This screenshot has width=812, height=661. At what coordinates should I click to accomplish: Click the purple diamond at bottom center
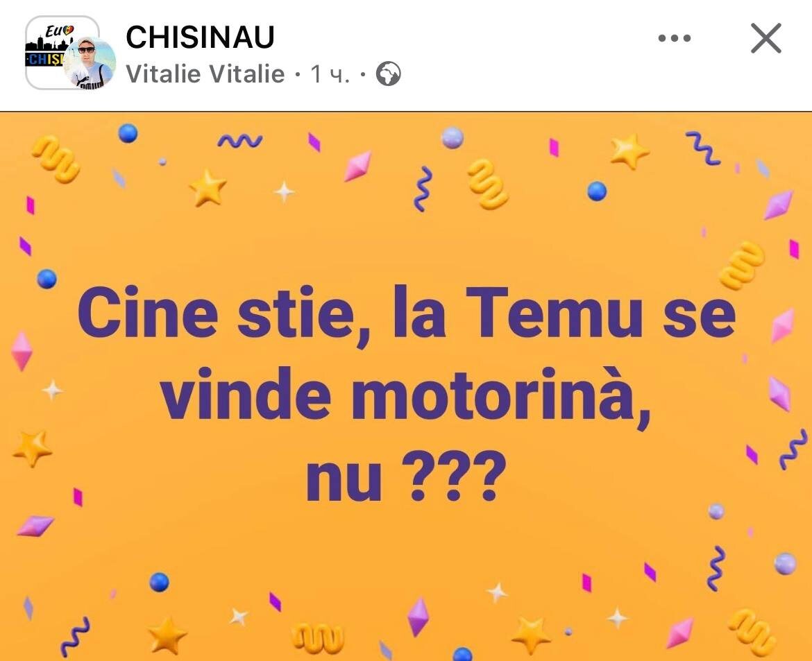418,617
